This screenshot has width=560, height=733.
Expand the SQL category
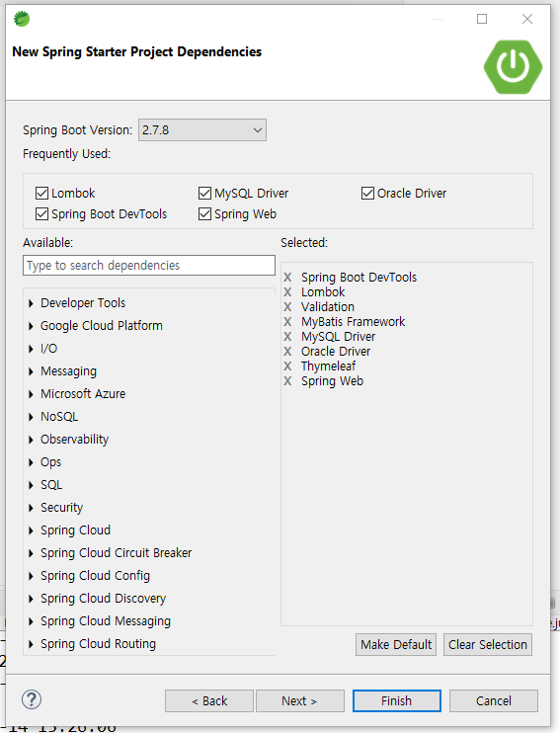coord(31,485)
